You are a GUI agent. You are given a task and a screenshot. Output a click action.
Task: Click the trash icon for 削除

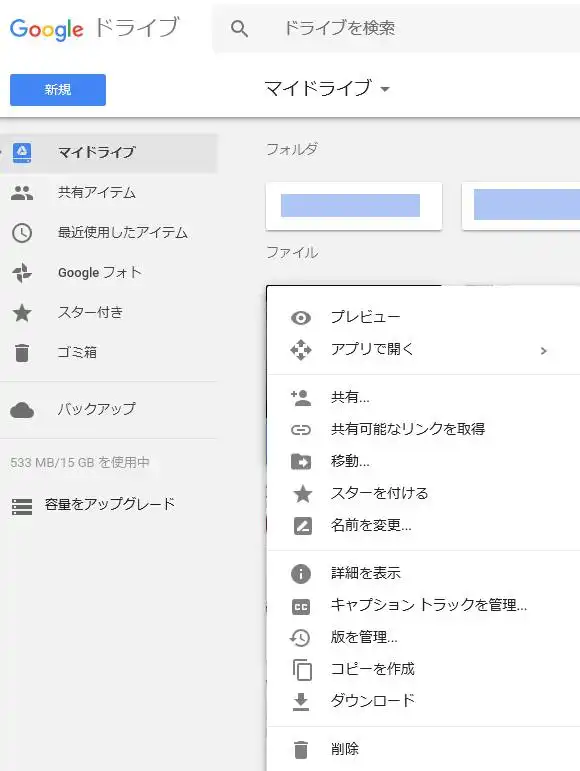pos(301,750)
